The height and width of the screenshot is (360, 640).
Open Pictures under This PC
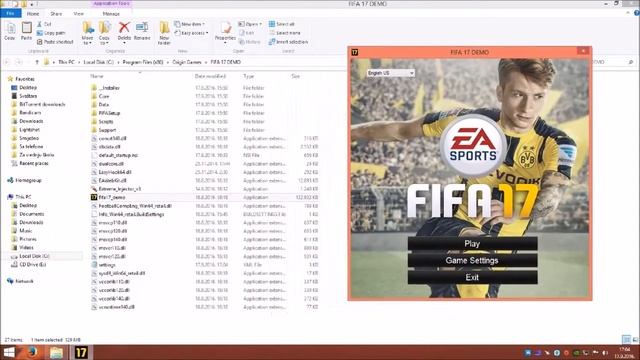[28, 239]
